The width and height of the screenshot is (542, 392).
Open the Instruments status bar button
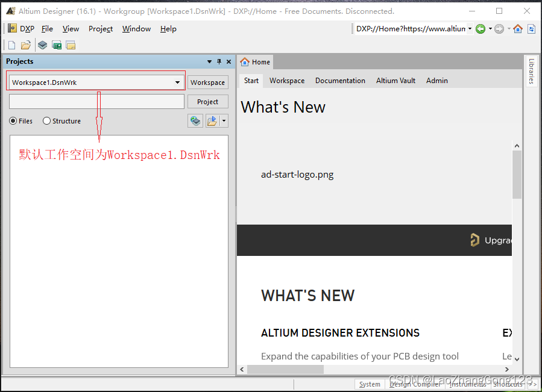467,384
